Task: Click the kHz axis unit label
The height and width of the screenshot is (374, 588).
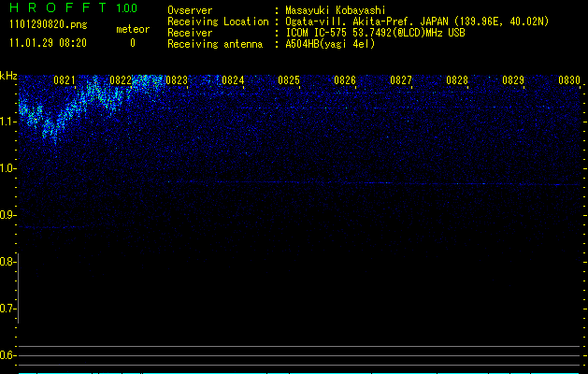Action: pyautogui.click(x=8, y=76)
